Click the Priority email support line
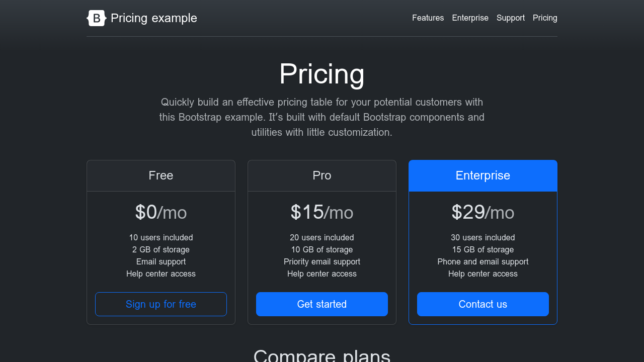The height and width of the screenshot is (362, 644). (322, 261)
